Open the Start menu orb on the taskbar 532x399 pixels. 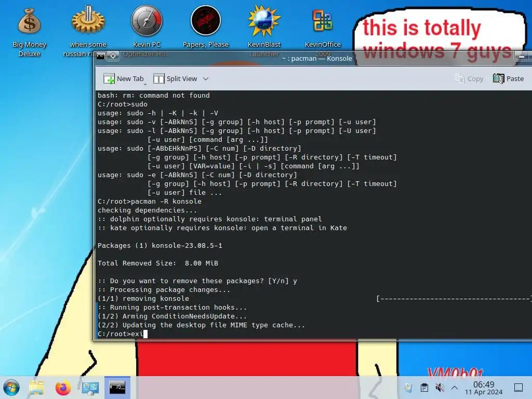(x=11, y=388)
